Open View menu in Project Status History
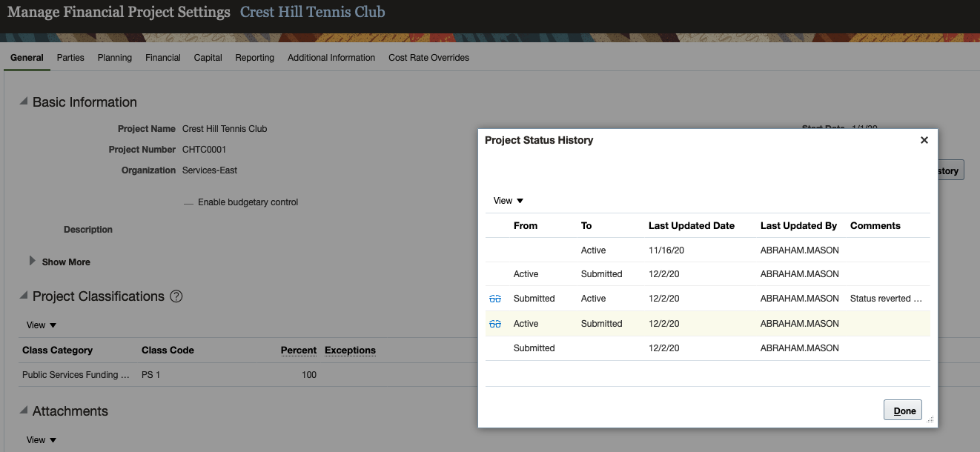 509,201
